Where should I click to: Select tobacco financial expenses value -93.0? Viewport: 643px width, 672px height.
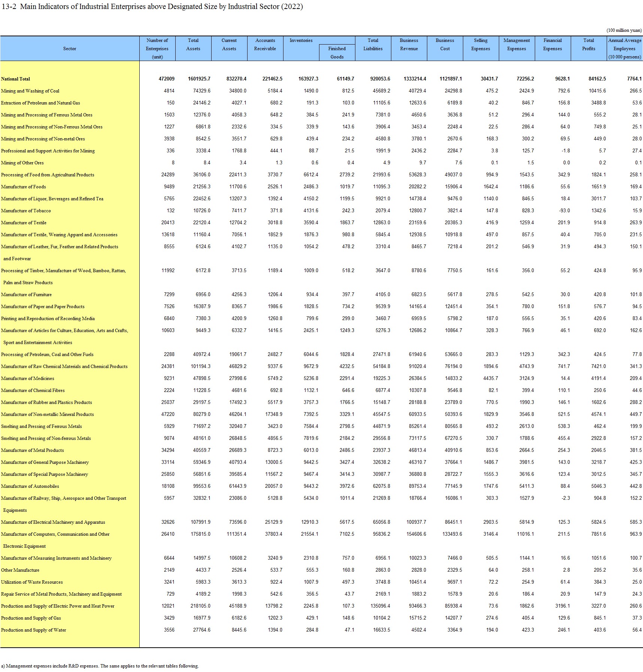pyautogui.click(x=565, y=211)
